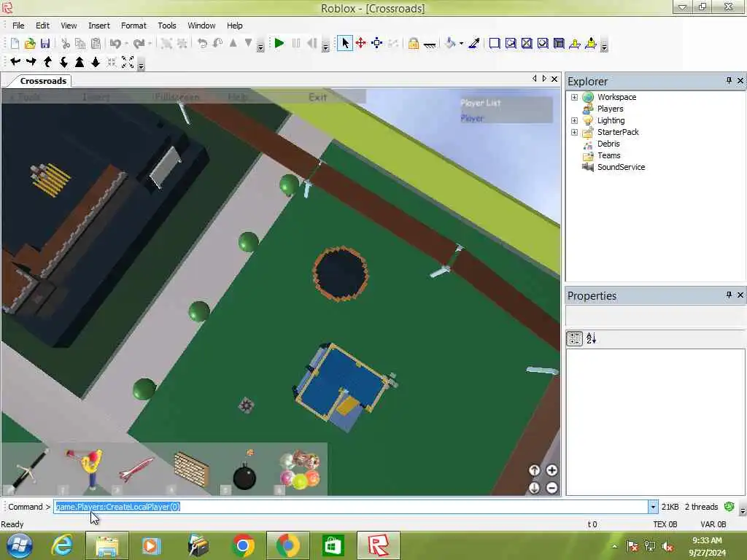The height and width of the screenshot is (560, 747).
Task: Select Players in Explorer
Action: tap(611, 109)
